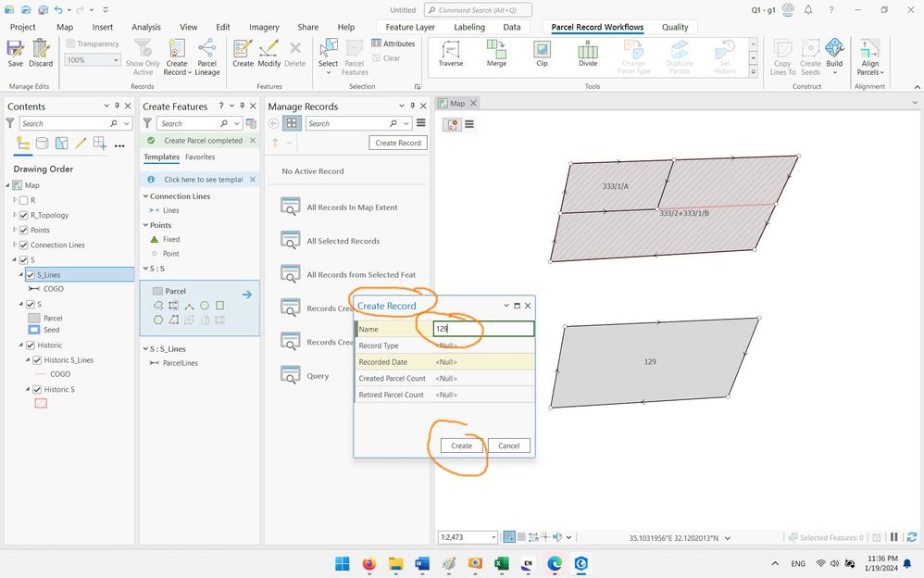Click the Create features icon in ribbon
Image resolution: width=924 pixels, height=578 pixels.
(243, 49)
